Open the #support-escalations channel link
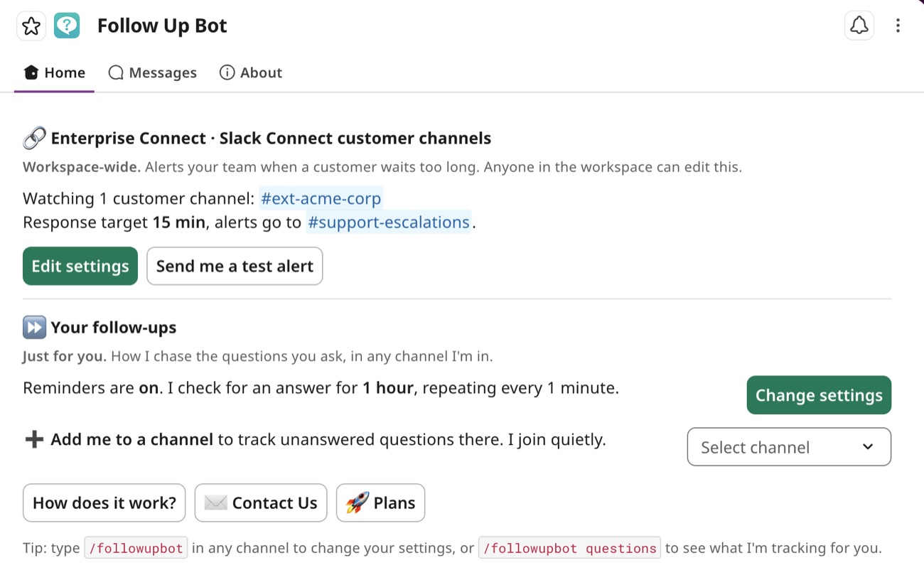924x575 pixels. pyautogui.click(x=389, y=222)
